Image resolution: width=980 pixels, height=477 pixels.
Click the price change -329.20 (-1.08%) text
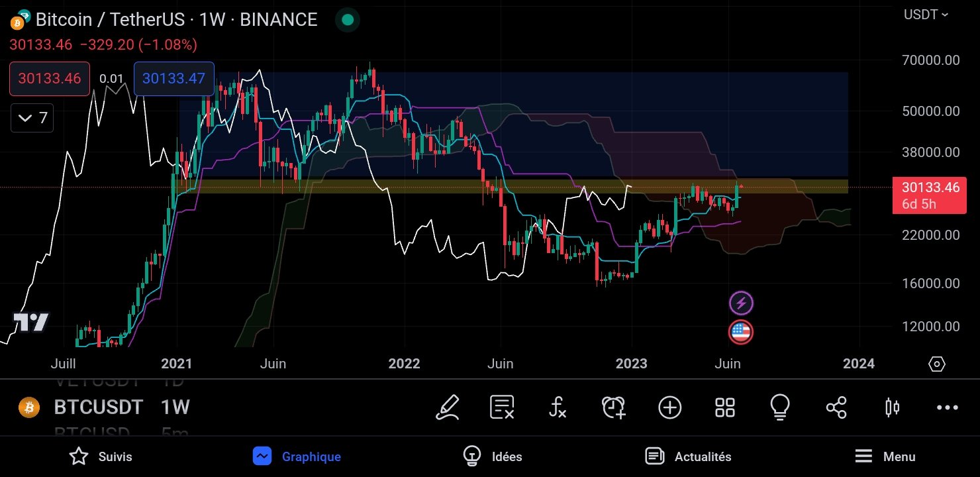pyautogui.click(x=138, y=45)
